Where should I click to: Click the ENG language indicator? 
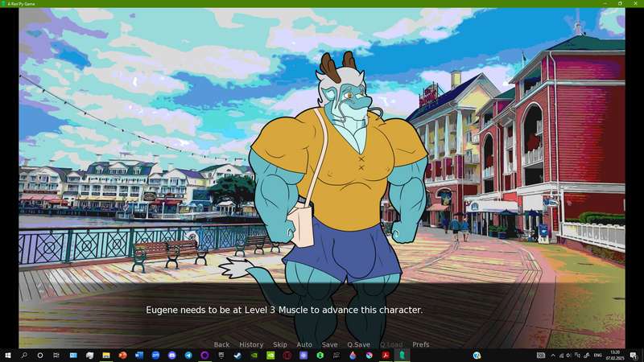(597, 356)
